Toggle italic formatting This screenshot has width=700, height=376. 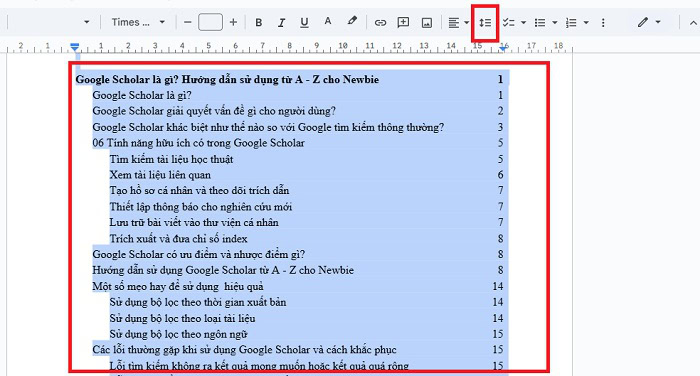coord(281,22)
